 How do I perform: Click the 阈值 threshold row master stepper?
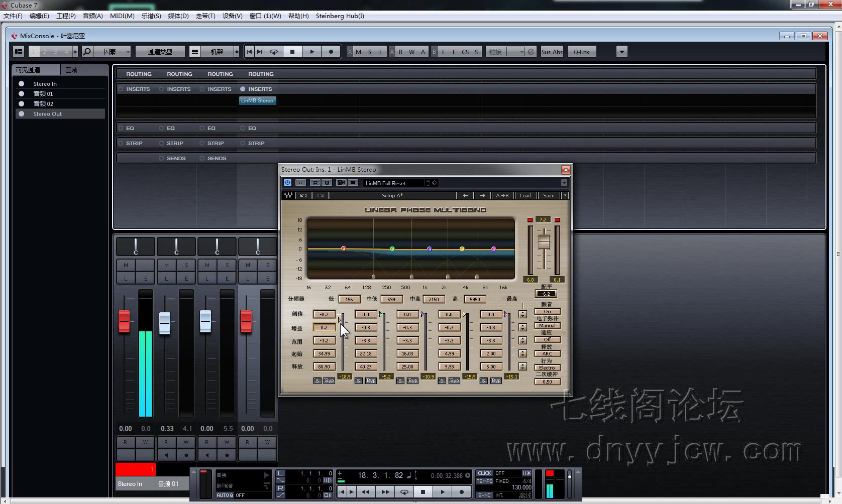click(522, 314)
